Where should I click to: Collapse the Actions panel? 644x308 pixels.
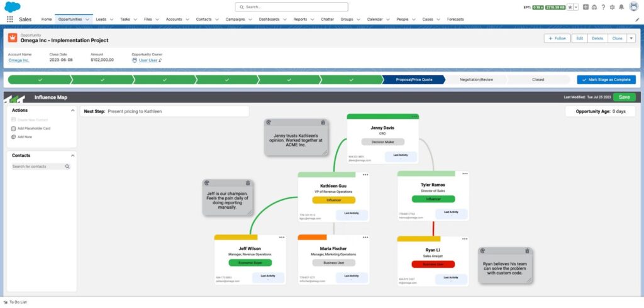[73, 111]
